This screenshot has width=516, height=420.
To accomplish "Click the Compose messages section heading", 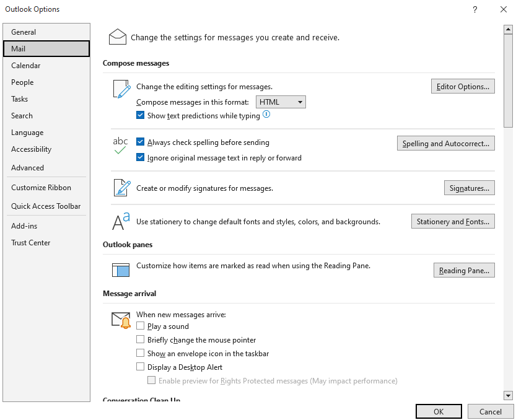I will (136, 63).
